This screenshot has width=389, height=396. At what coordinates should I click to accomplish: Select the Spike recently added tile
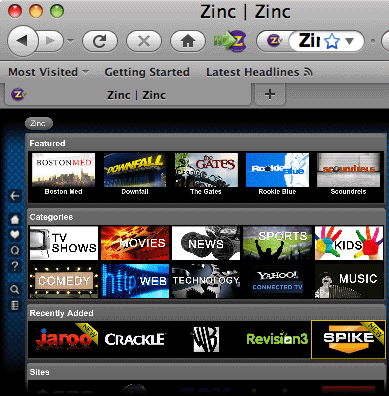[348, 340]
